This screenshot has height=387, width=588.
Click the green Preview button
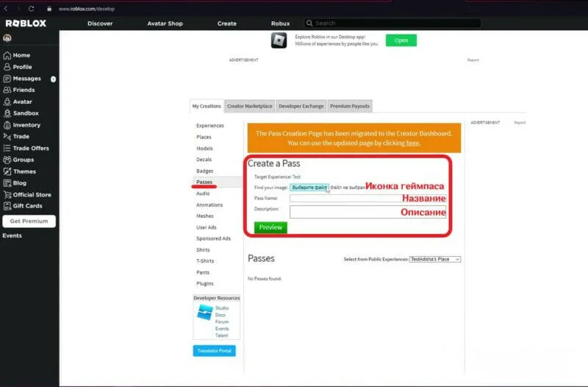270,227
